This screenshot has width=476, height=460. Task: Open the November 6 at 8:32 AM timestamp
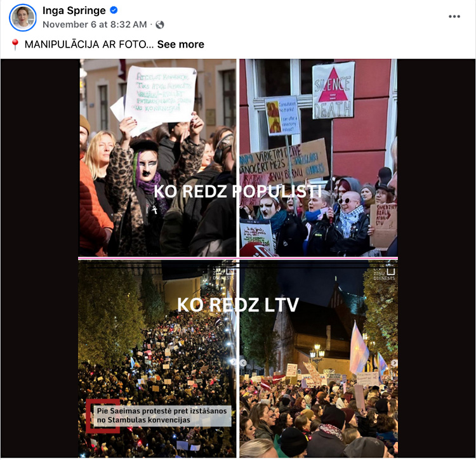pyautogui.click(x=95, y=25)
